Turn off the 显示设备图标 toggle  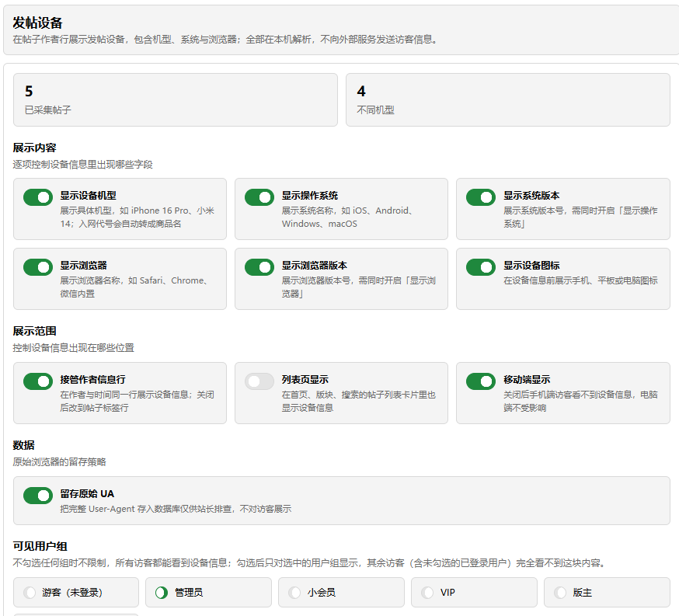[x=481, y=267]
